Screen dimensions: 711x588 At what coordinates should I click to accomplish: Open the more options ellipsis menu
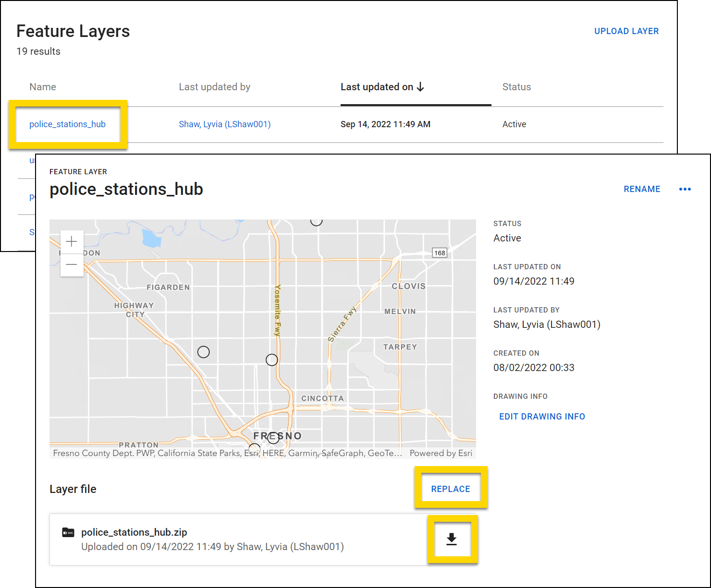click(685, 189)
